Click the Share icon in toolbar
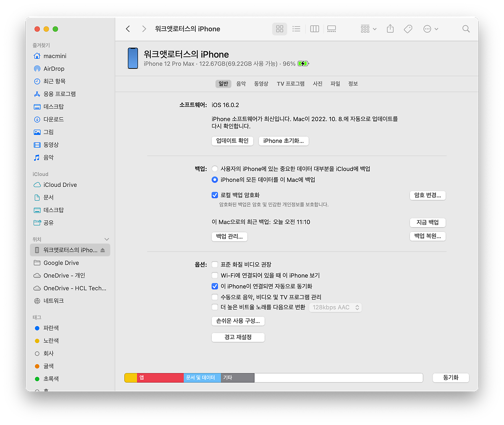Image resolution: width=504 pixels, height=425 pixels. (390, 29)
